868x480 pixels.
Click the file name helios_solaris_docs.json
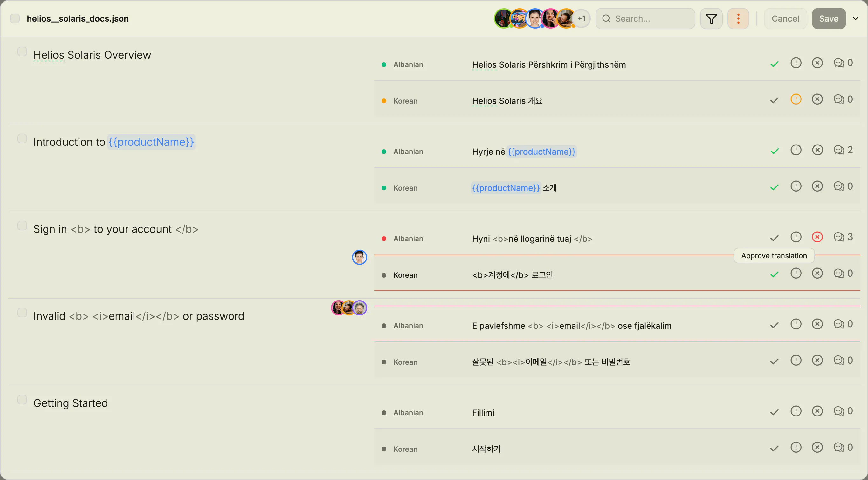[78, 18]
